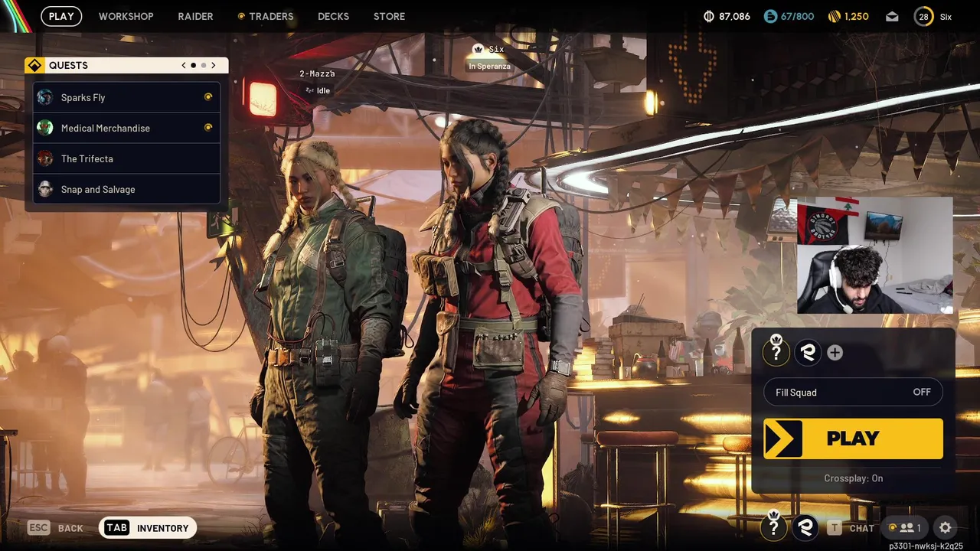Open the DECKS tab

click(333, 16)
